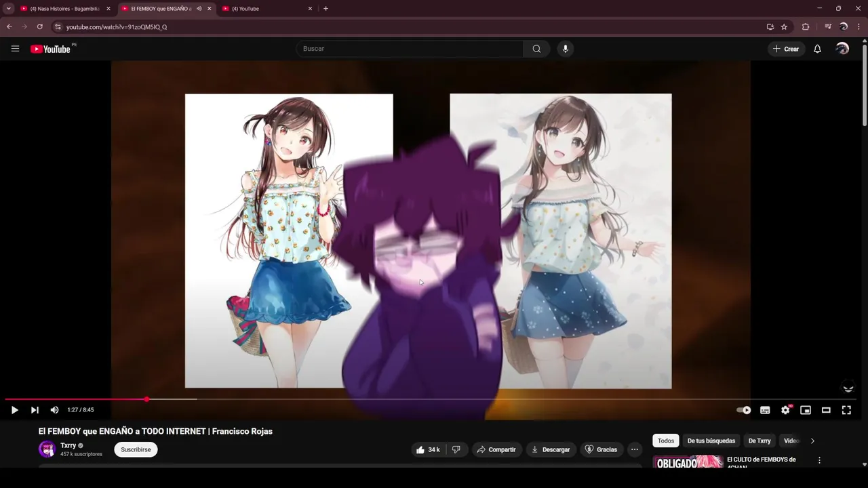
Task: Open the Txrry channel name link
Action: (x=68, y=445)
